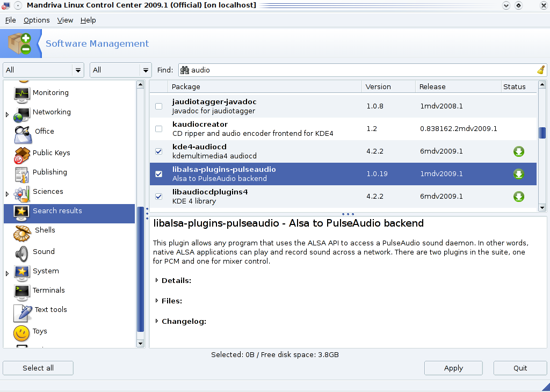
Task: Check the kaudiocreator package checkbox
Action: point(158,129)
